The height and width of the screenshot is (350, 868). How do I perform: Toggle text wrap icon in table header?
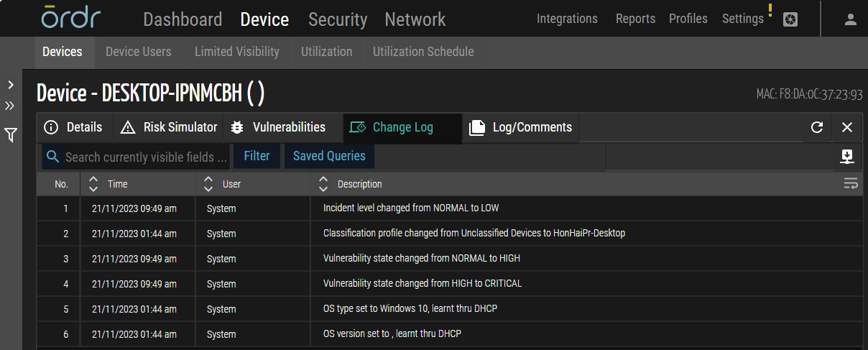tap(851, 184)
